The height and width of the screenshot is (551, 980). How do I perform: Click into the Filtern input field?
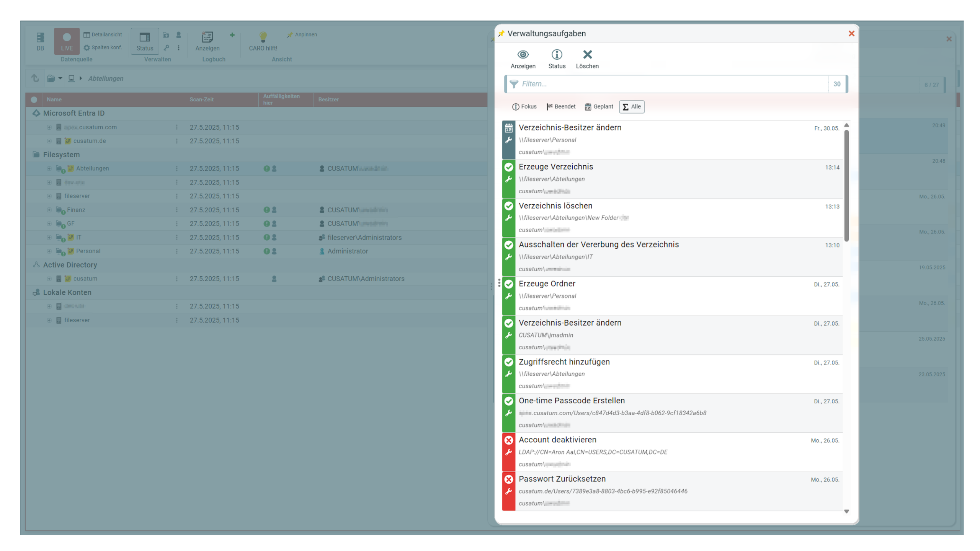[651, 84]
